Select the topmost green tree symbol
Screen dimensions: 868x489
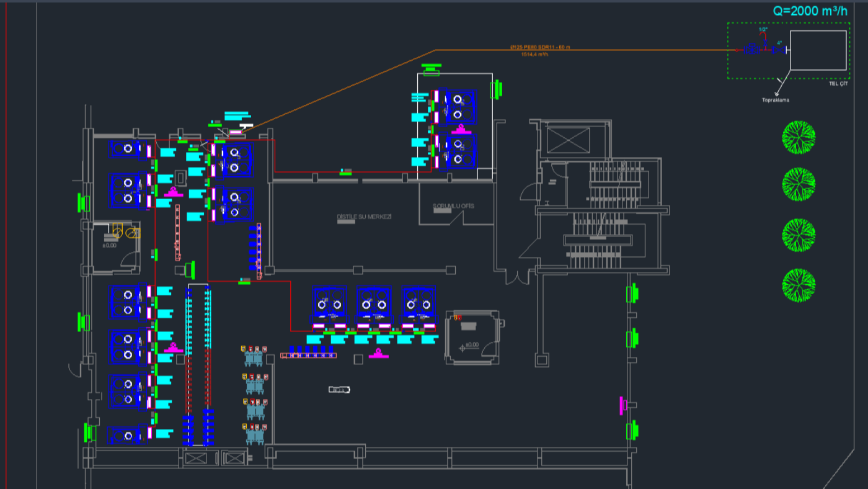click(799, 137)
